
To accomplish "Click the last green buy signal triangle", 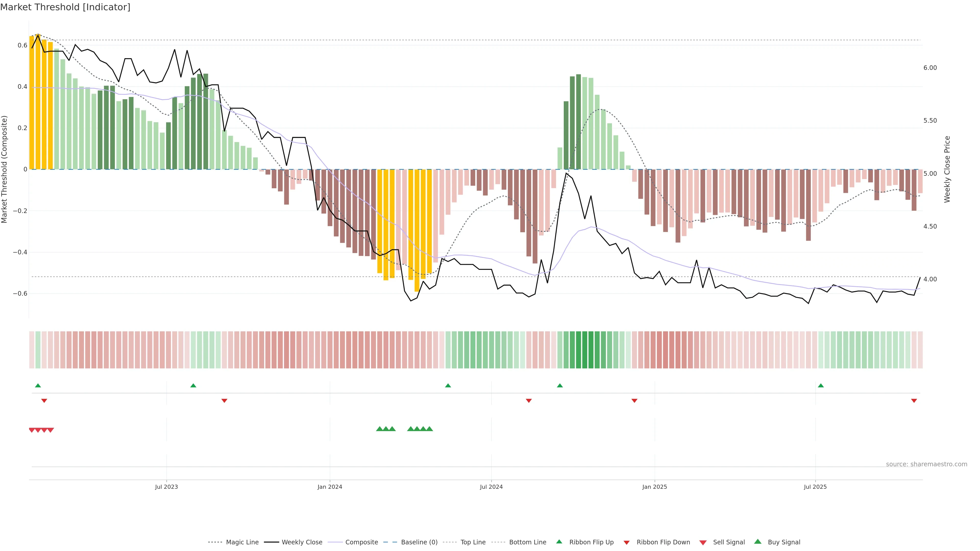I will pos(430,429).
